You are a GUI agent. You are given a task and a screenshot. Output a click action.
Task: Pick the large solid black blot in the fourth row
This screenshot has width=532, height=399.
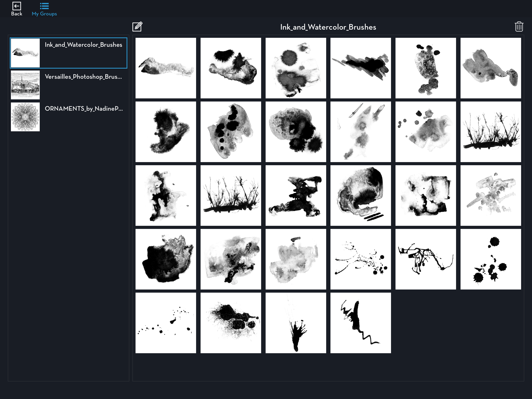(166, 259)
